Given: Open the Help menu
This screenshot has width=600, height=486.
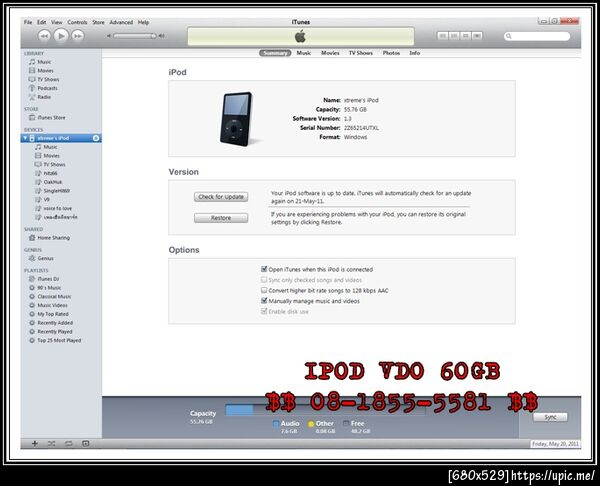Looking at the screenshot, I should 143,22.
